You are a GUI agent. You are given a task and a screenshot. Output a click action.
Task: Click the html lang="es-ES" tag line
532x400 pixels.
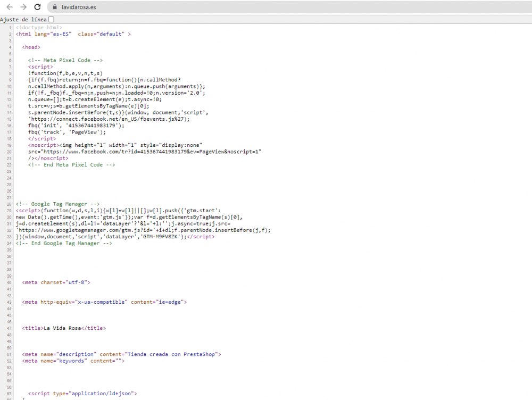73,34
